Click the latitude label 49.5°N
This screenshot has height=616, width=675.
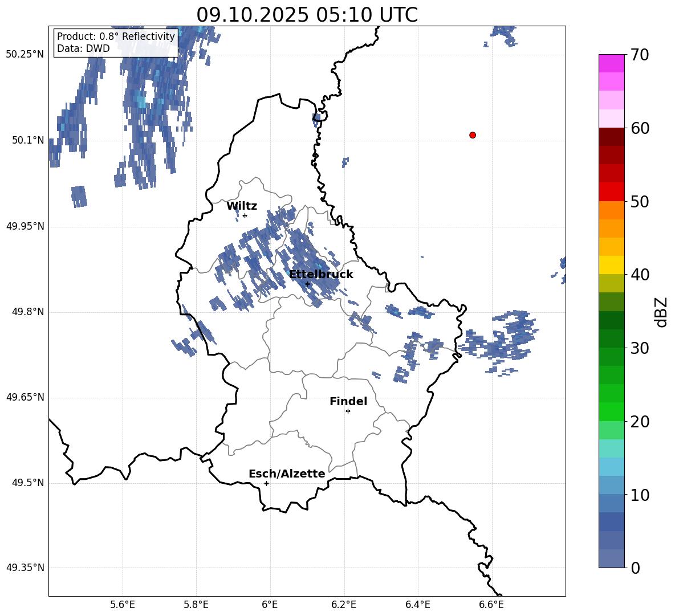pyautogui.click(x=28, y=483)
